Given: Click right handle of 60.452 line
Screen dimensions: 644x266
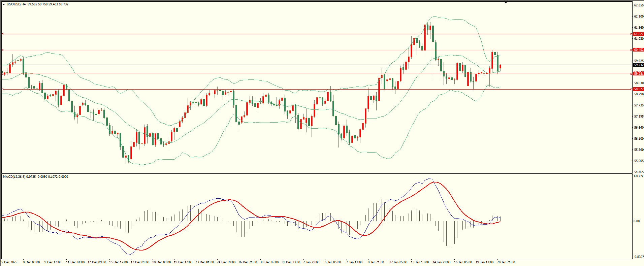Looking at the screenshot, I should [631, 50].
